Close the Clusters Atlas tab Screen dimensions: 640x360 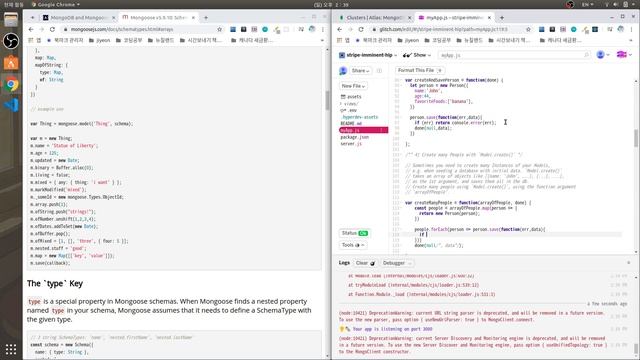tap(409, 18)
